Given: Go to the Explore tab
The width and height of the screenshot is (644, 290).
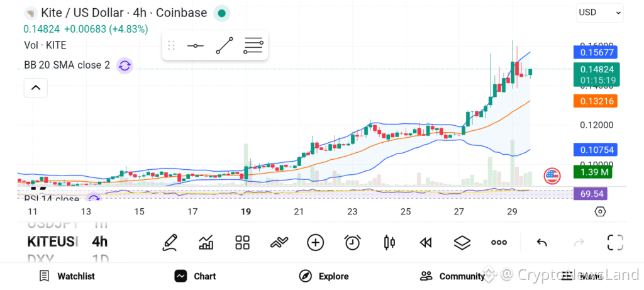Looking at the screenshot, I should tap(324, 276).
